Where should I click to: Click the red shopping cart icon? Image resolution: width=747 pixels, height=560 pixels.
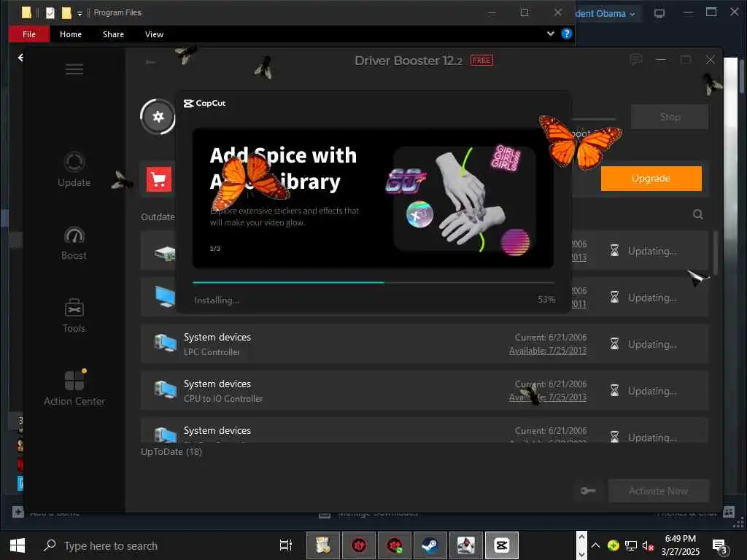click(x=158, y=179)
